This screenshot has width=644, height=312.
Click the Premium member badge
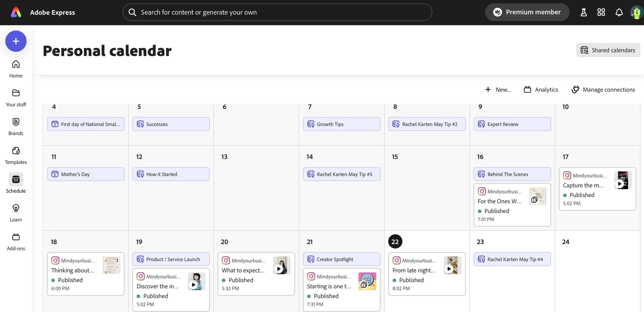(527, 12)
